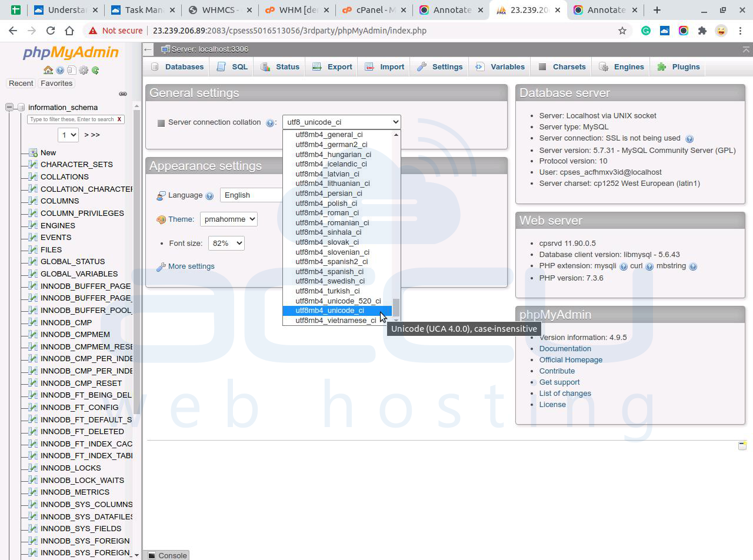The image size is (753, 560).
Task: Open the List of changes link
Action: tap(565, 393)
